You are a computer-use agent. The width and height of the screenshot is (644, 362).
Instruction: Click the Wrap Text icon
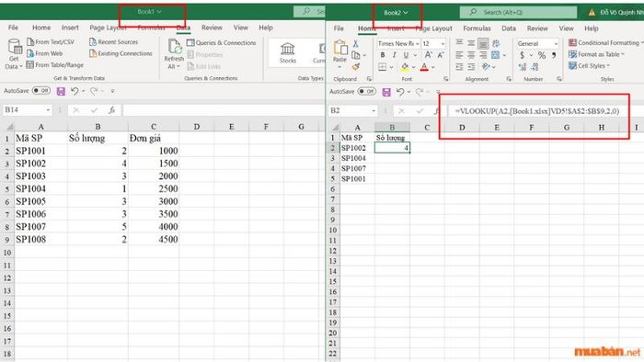[x=496, y=43]
